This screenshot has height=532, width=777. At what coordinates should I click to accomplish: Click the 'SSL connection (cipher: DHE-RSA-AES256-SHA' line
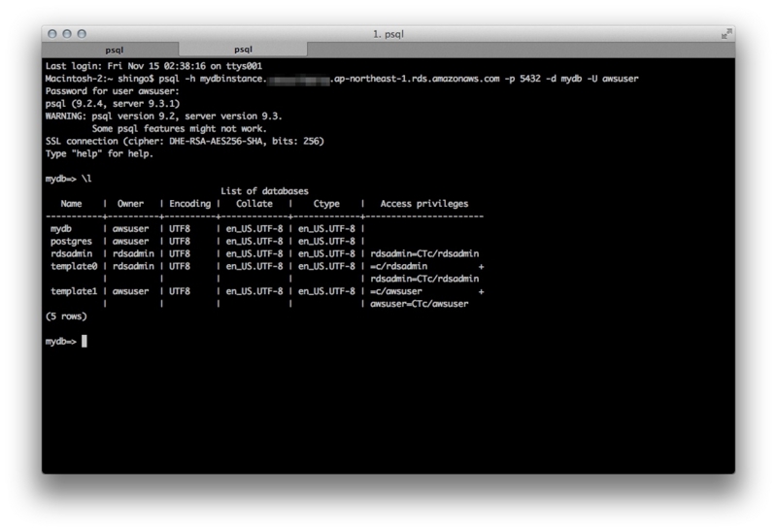click(x=185, y=141)
